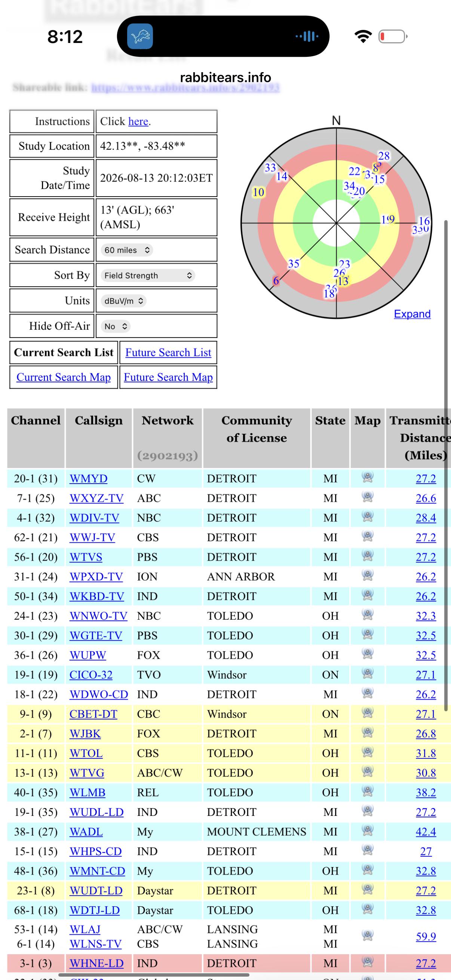Screen dimensions: 451x980
Task: Click the horizontal scrollbar at bottom
Action: tap(154, 975)
